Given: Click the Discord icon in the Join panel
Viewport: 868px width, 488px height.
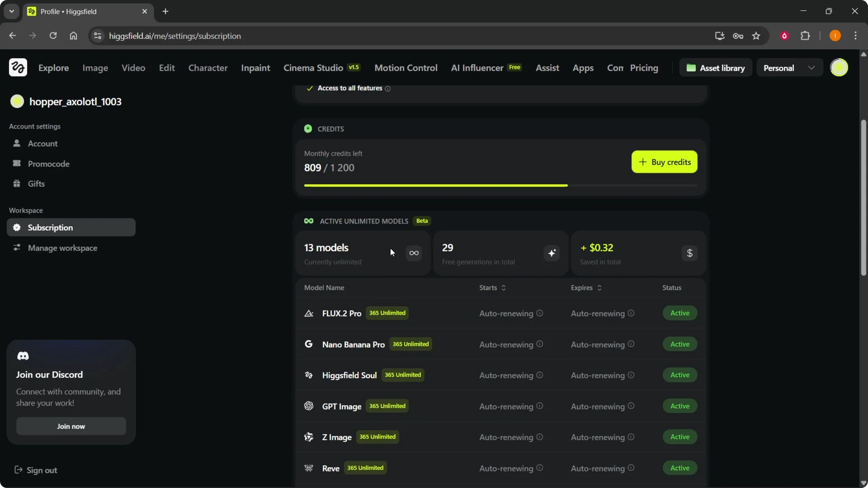Looking at the screenshot, I should (x=23, y=356).
